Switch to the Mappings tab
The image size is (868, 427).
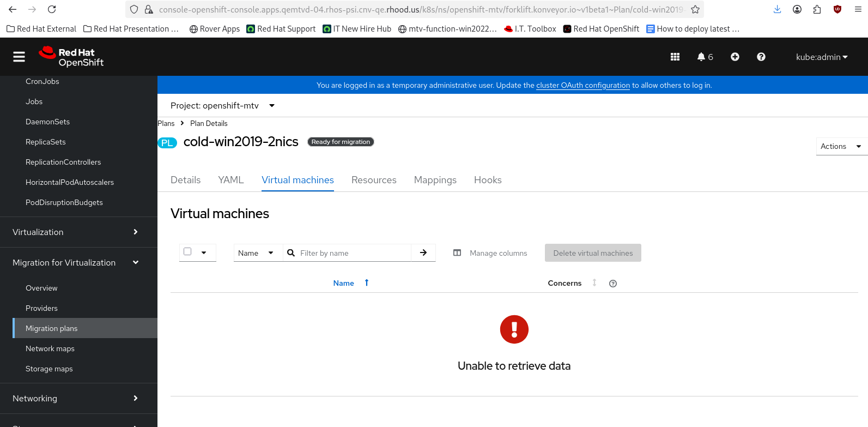pos(435,180)
